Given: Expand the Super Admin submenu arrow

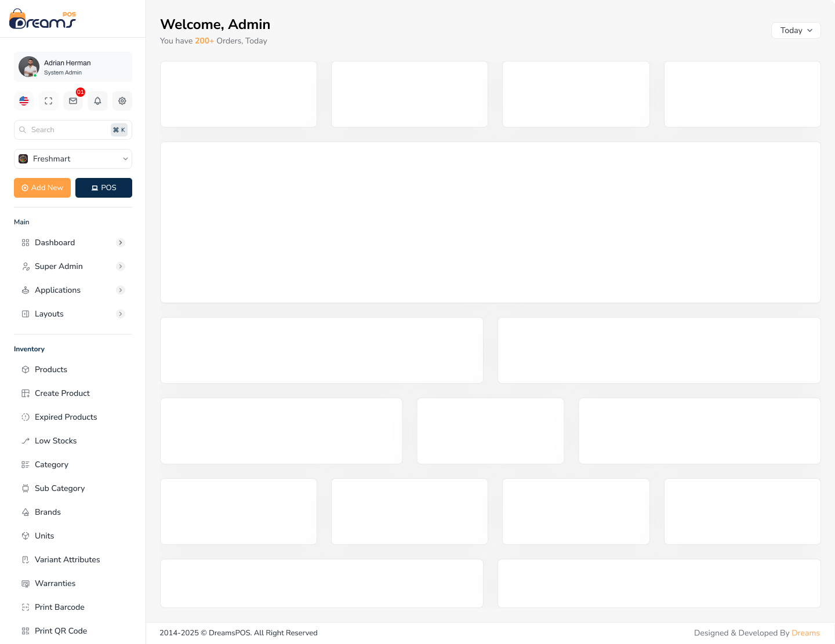Looking at the screenshot, I should click(x=121, y=267).
